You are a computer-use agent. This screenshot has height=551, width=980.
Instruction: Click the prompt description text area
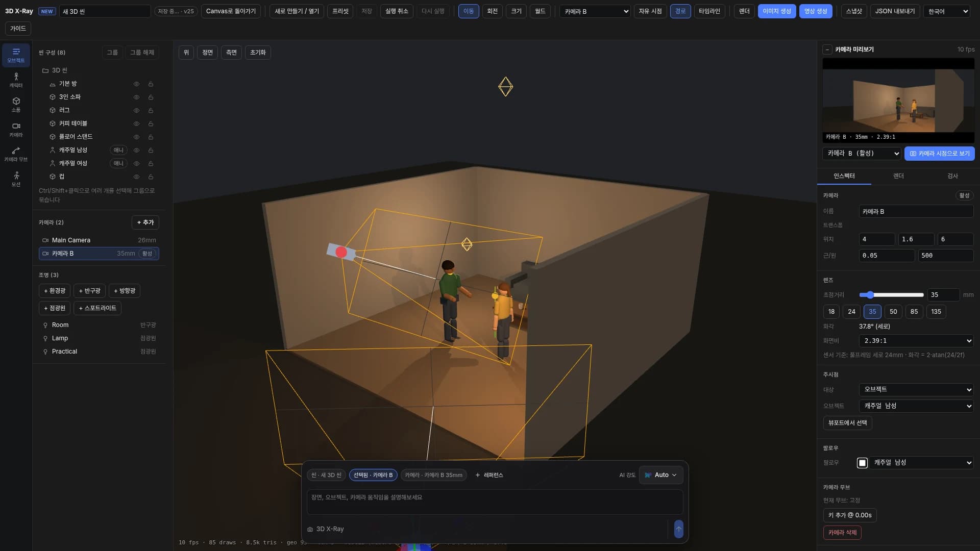tap(495, 502)
